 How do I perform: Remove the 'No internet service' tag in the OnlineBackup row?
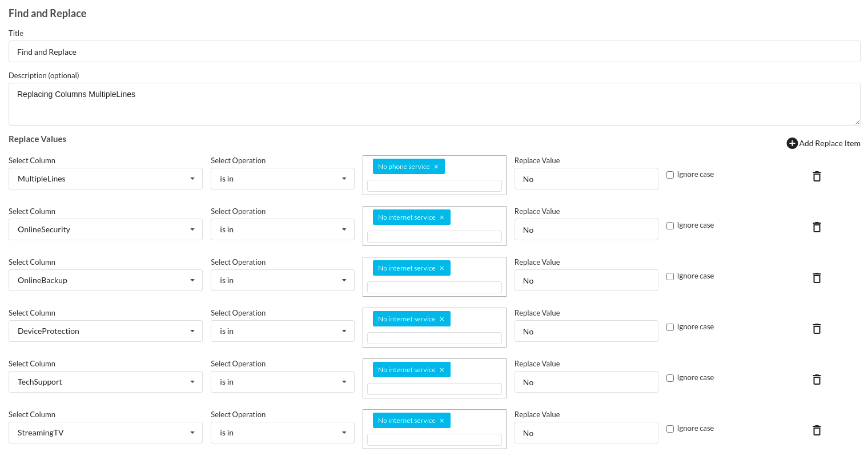tap(442, 268)
